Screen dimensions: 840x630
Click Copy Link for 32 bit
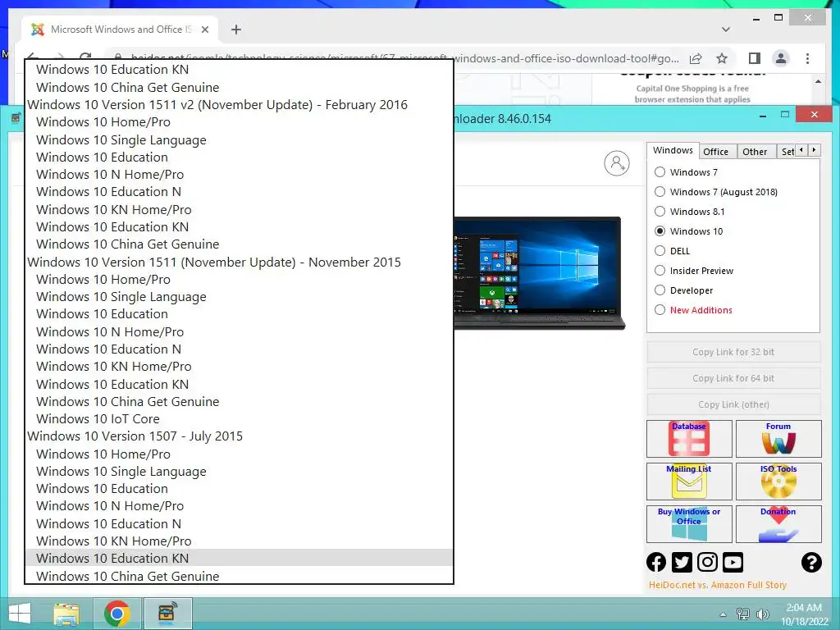733,352
